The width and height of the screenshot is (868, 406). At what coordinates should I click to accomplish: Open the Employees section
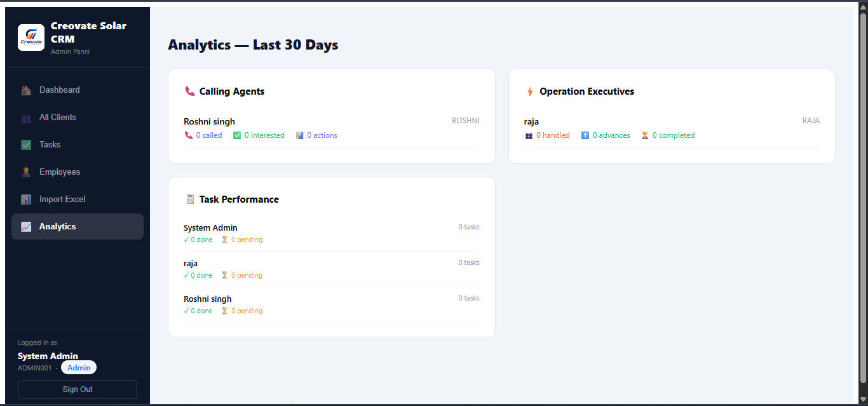click(x=78, y=172)
